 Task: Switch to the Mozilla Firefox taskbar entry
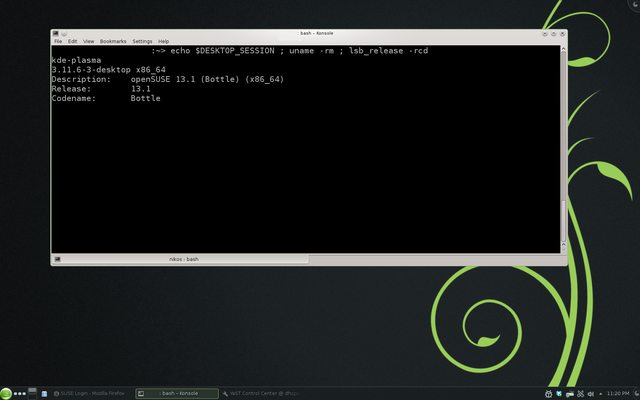pos(90,393)
